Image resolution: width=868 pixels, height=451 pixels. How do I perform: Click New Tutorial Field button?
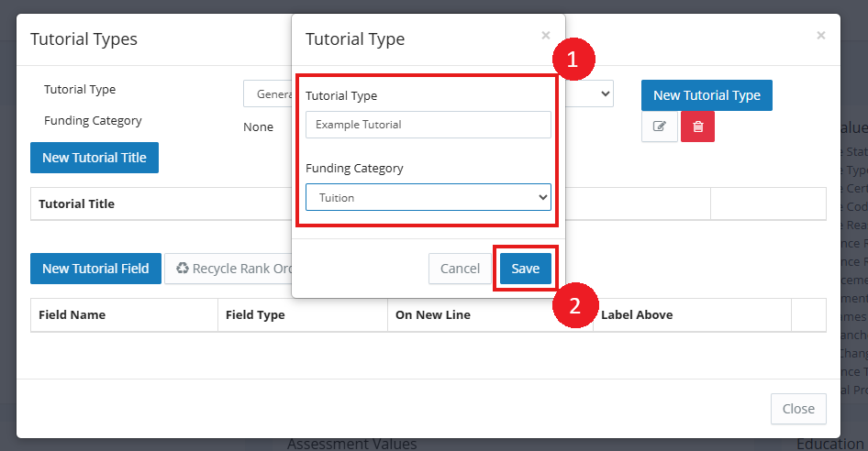click(x=95, y=269)
